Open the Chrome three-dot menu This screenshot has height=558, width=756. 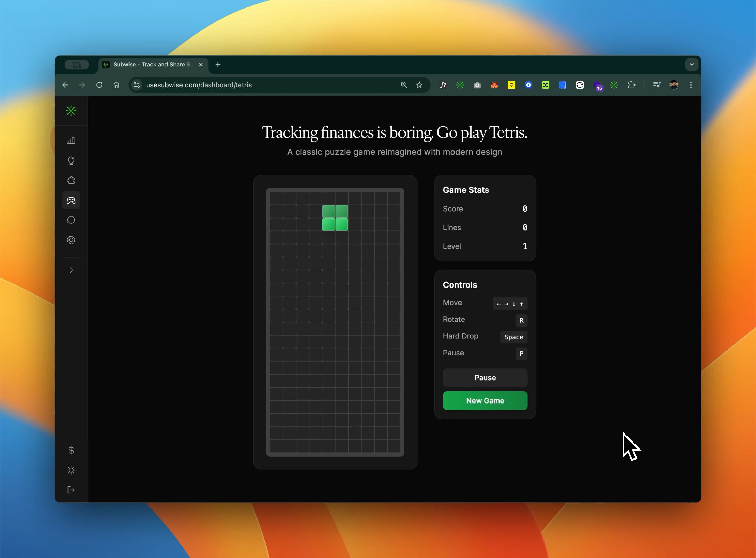pyautogui.click(x=691, y=85)
